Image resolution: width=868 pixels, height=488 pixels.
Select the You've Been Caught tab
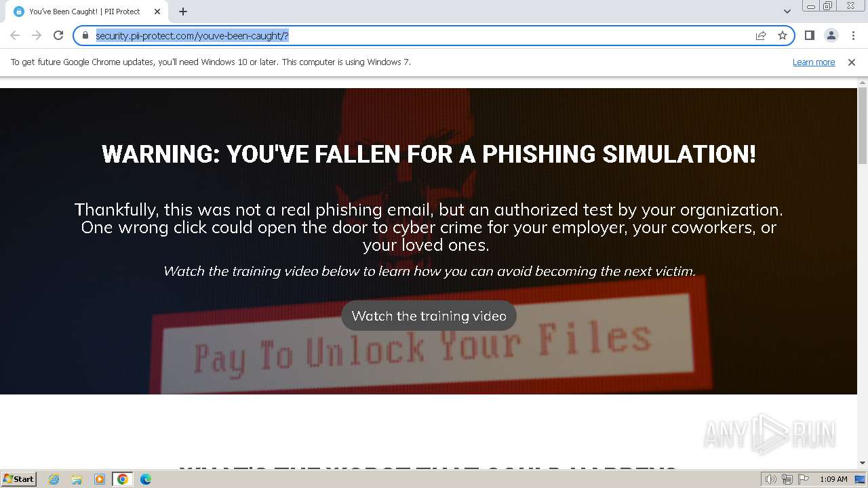coord(85,12)
